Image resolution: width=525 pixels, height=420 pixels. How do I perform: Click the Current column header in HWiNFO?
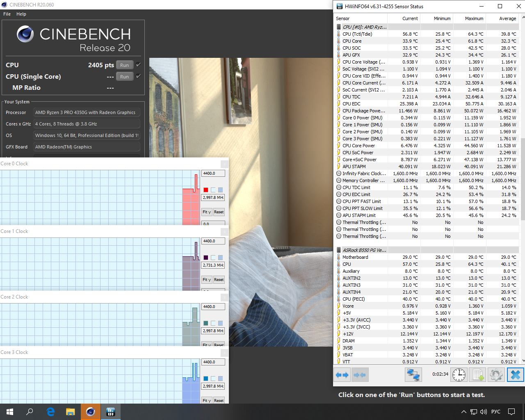(x=404, y=18)
